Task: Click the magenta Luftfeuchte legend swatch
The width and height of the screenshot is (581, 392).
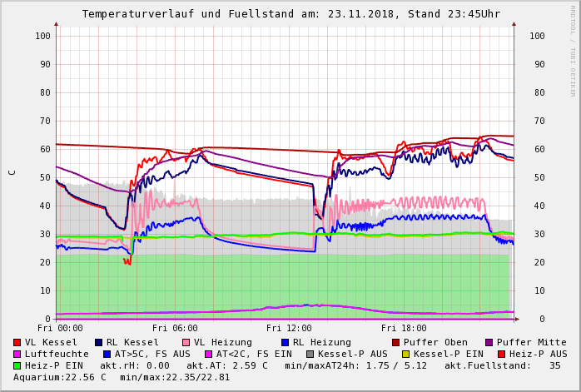Action: [x=17, y=354]
